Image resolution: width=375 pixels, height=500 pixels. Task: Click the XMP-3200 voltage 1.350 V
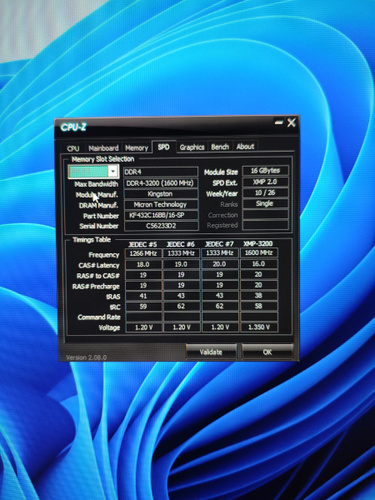tap(259, 327)
